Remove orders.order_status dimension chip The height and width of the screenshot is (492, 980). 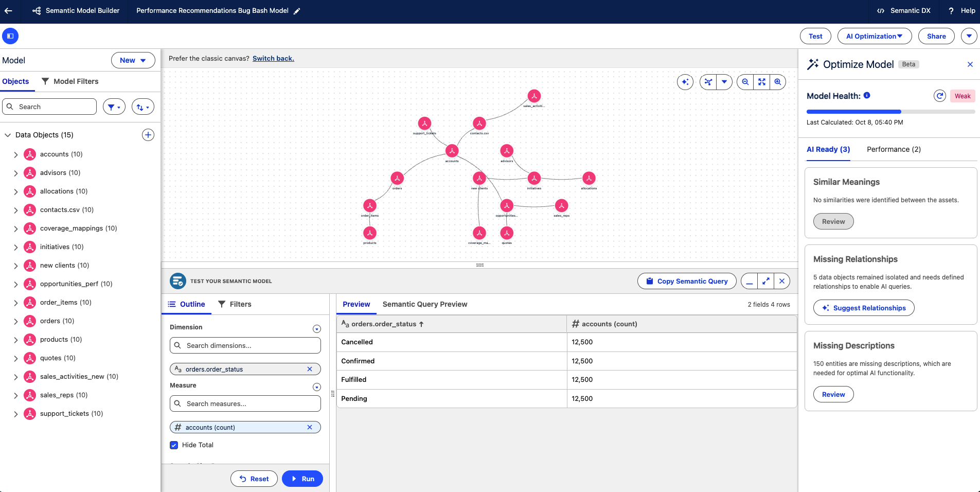pos(310,369)
